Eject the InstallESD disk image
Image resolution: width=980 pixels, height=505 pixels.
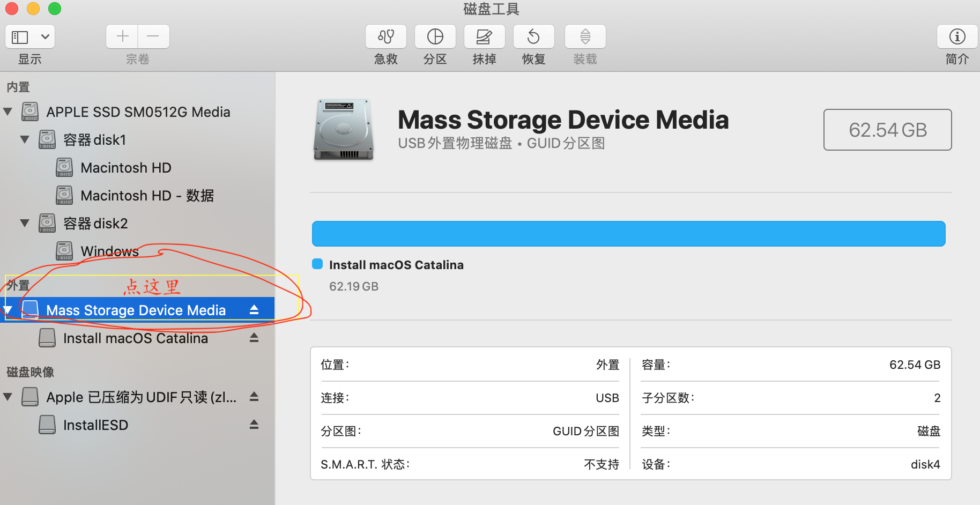coord(254,424)
